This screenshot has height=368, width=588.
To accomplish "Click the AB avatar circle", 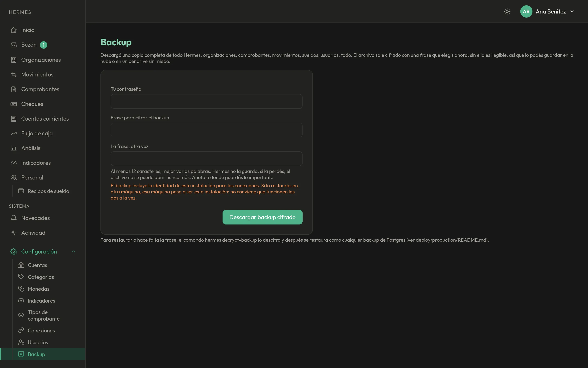I will [526, 11].
